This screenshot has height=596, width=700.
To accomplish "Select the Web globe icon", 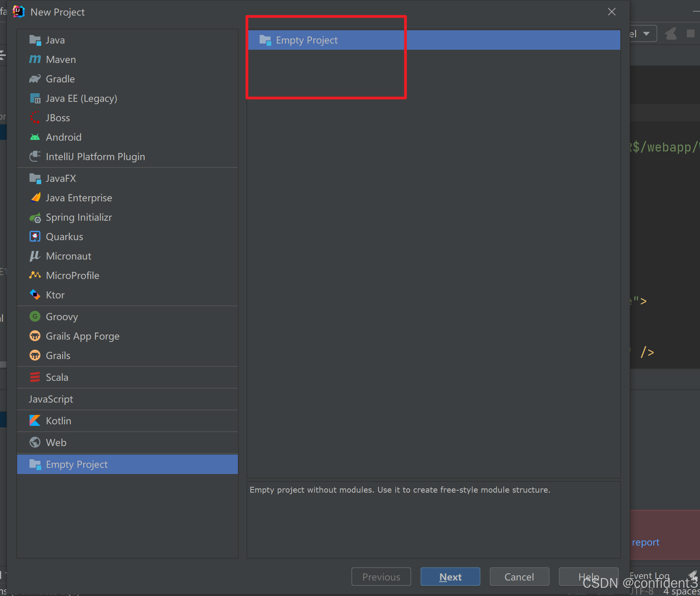I will tap(35, 443).
